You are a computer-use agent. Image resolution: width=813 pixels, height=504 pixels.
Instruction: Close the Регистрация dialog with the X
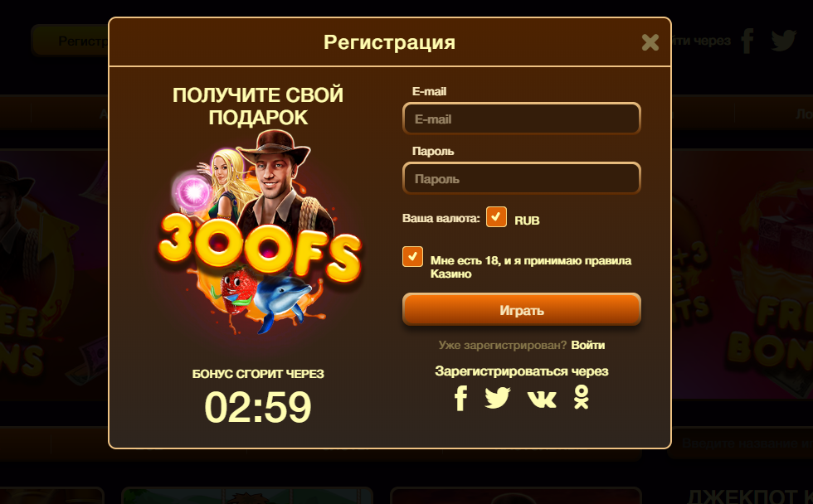[x=650, y=42]
